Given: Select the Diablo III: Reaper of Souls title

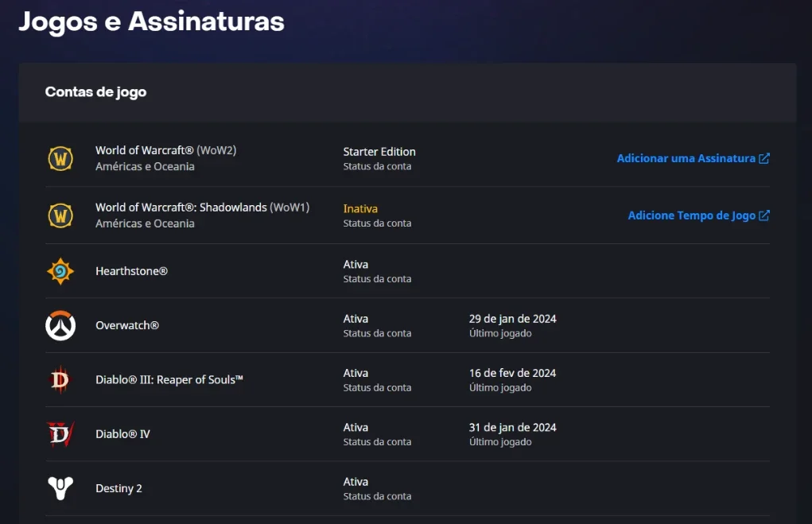Looking at the screenshot, I should [x=169, y=379].
